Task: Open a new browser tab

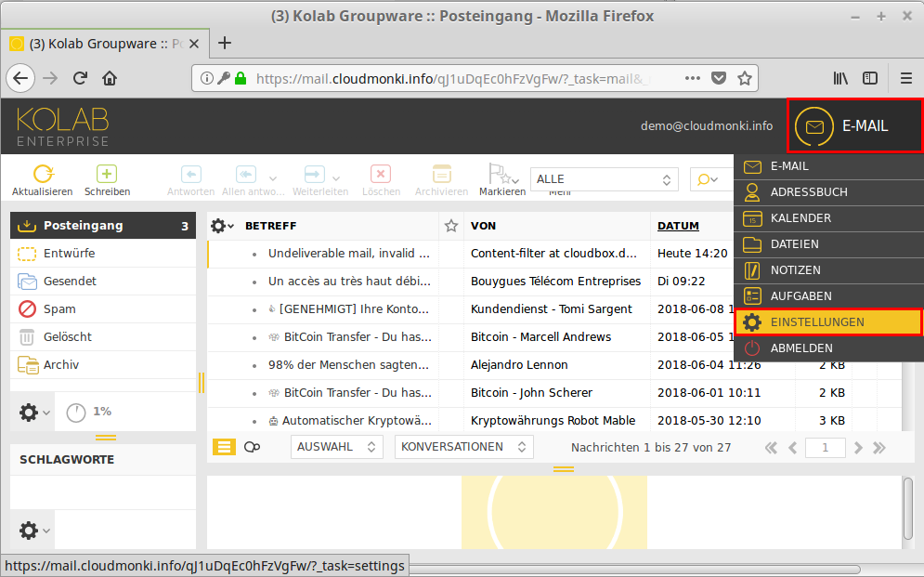Action: (225, 43)
